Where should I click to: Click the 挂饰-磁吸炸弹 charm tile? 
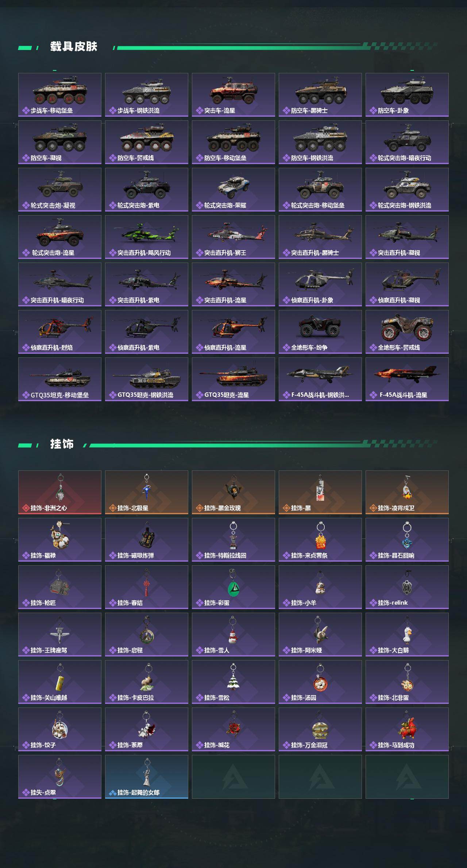point(147,540)
